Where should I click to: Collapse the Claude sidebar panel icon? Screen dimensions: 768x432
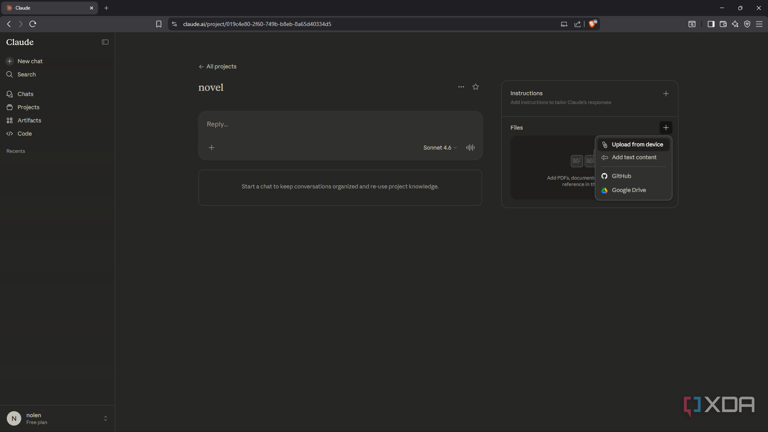pos(105,42)
